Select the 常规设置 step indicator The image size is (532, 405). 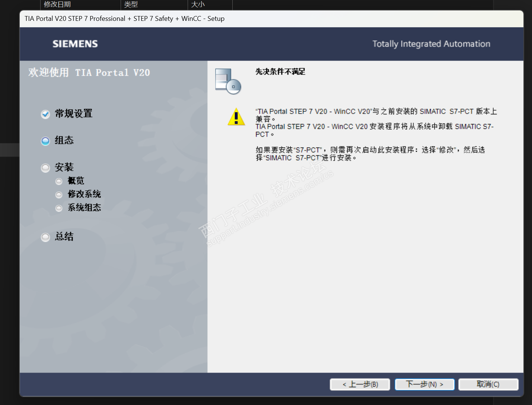[x=45, y=114]
